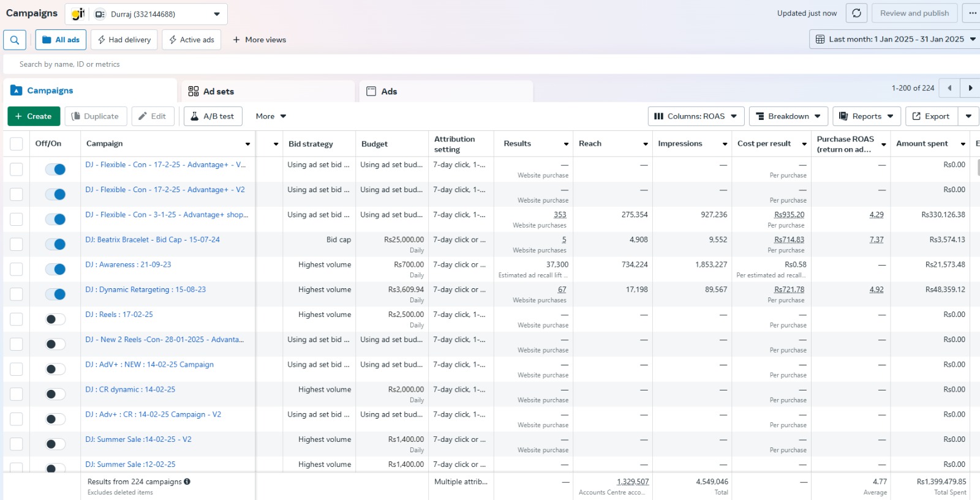
Task: Open the Durraj ad account selector
Action: pos(159,14)
